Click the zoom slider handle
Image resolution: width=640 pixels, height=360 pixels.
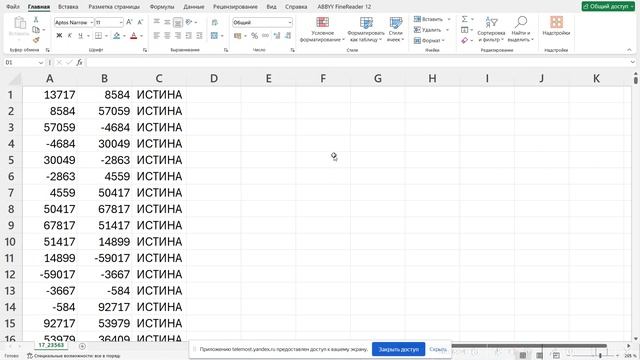[600, 356]
